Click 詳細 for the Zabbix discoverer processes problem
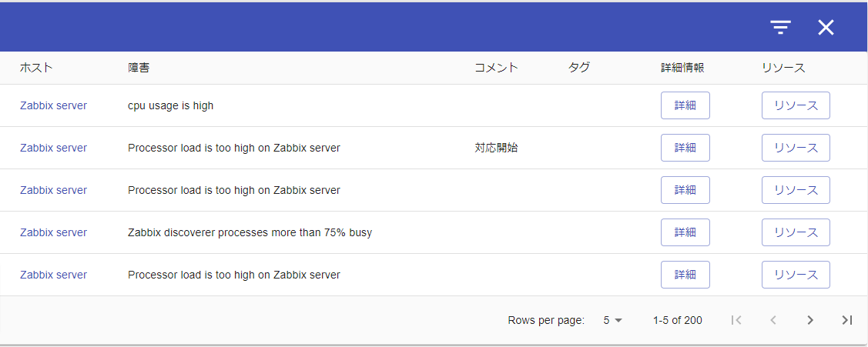The width and height of the screenshot is (868, 347). point(685,232)
